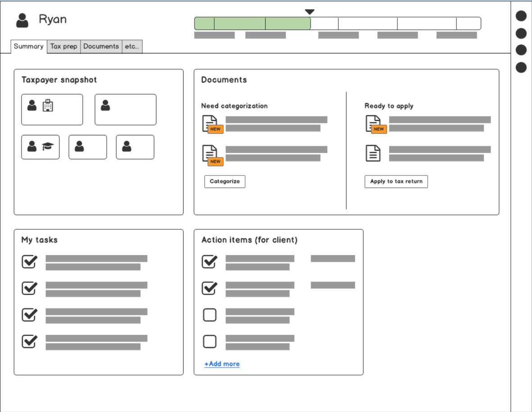Image resolution: width=532 pixels, height=412 pixels.
Task: Click the office building icon in snapshot
Action: 48,105
